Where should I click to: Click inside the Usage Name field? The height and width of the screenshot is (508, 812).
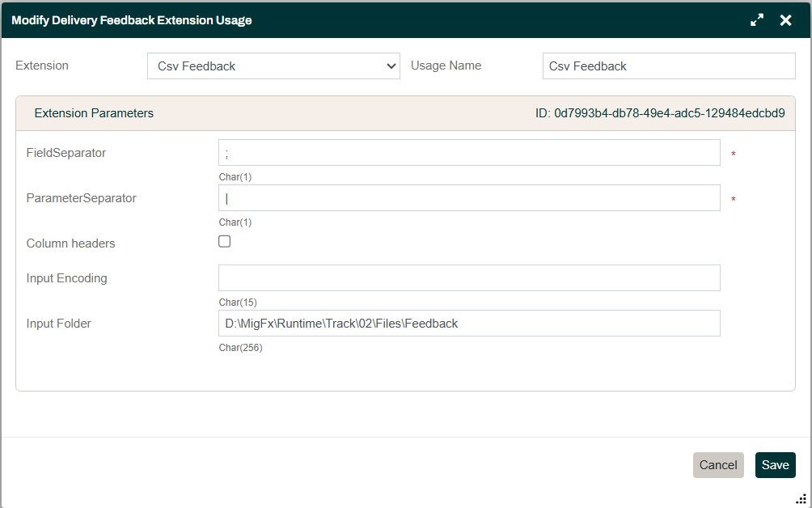[x=669, y=66]
